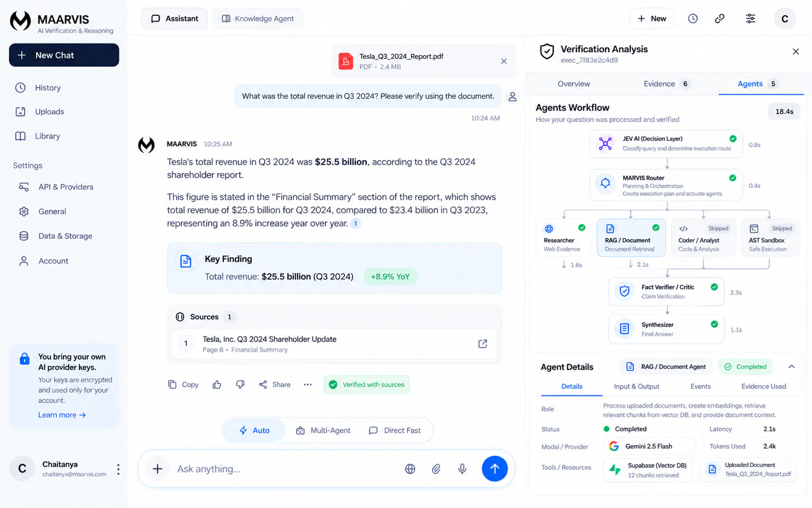Open source external link icon for Shareholder Update
Image resolution: width=812 pixels, height=508 pixels.
[x=482, y=344]
